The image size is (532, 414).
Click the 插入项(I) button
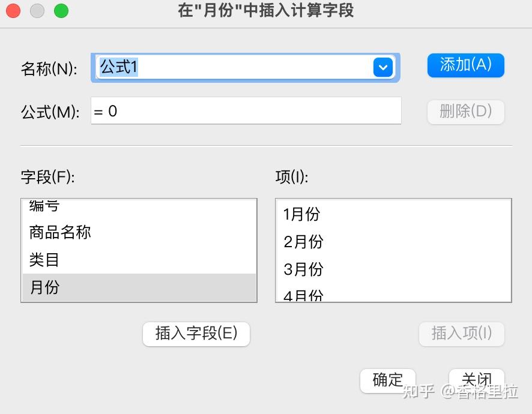click(461, 334)
